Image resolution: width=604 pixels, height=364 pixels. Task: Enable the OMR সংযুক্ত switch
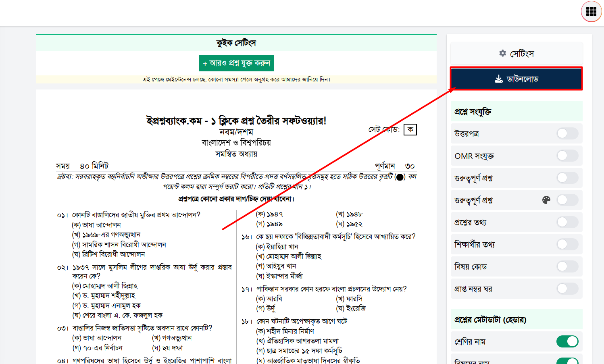tap(567, 156)
